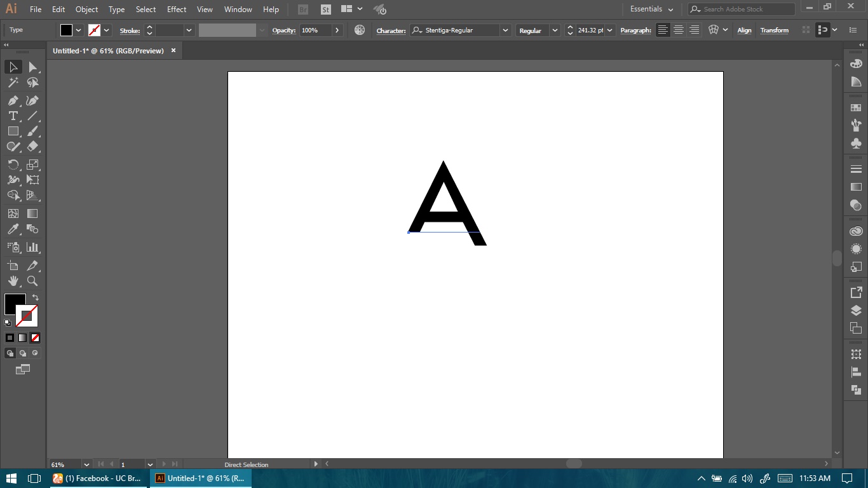Click the black Fill swatch in toolbox
The height and width of the screenshot is (488, 868).
13,303
